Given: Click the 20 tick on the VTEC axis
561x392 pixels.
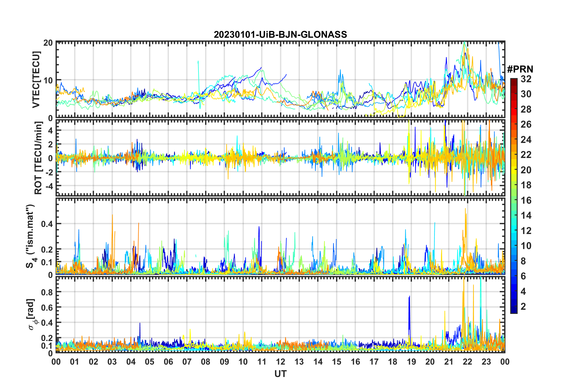Looking at the screenshot, I should tap(48, 42).
